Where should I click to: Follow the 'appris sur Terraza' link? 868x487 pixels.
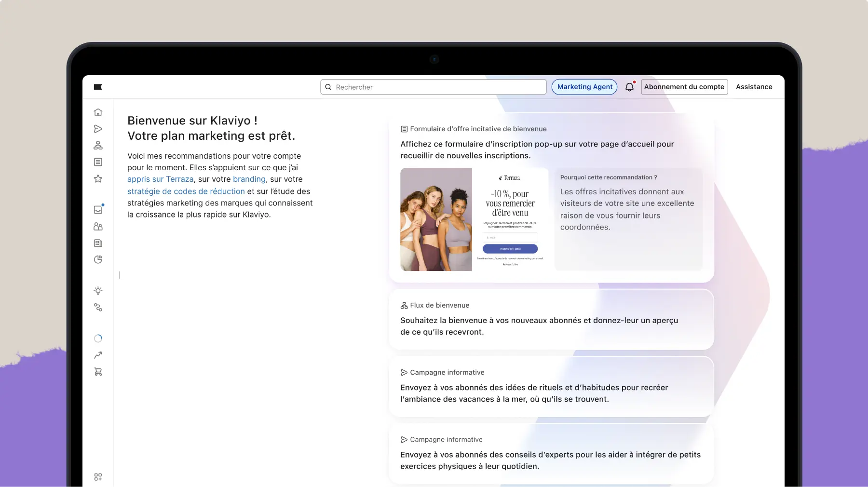[160, 179]
